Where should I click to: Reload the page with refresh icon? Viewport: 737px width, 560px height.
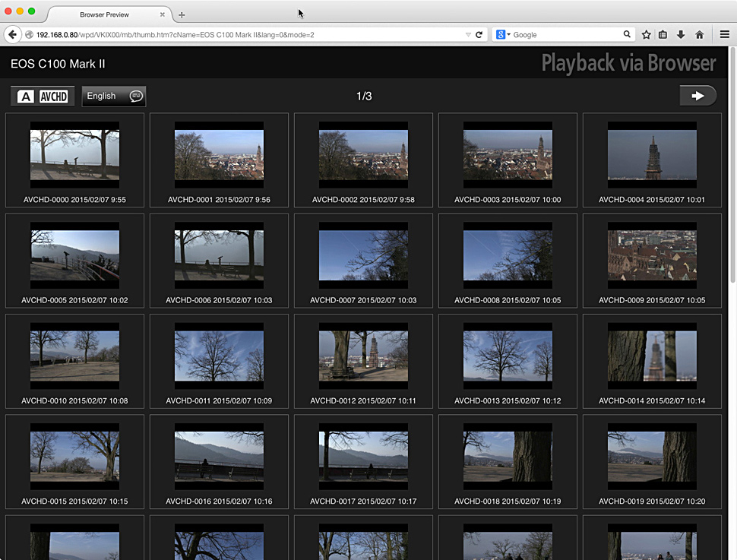pyautogui.click(x=479, y=35)
